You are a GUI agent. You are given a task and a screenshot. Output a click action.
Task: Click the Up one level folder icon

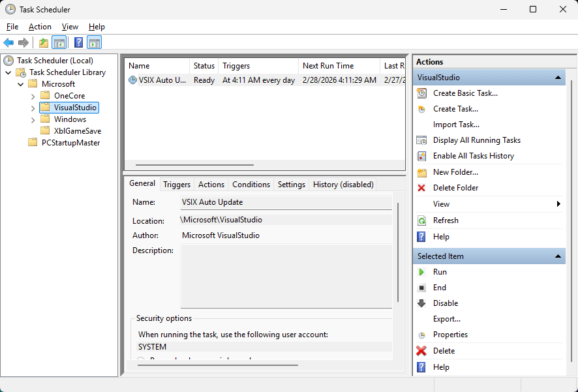(44, 43)
